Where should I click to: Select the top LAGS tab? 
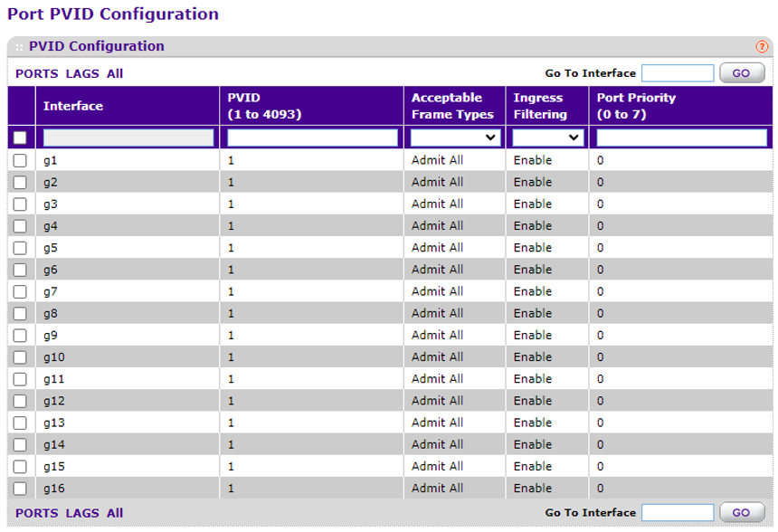[82, 73]
